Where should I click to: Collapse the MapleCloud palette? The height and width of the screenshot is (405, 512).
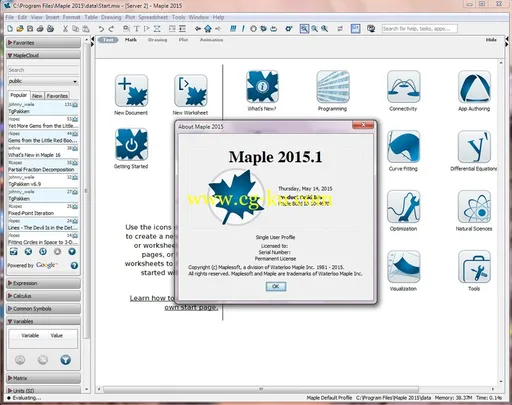pos(43,55)
